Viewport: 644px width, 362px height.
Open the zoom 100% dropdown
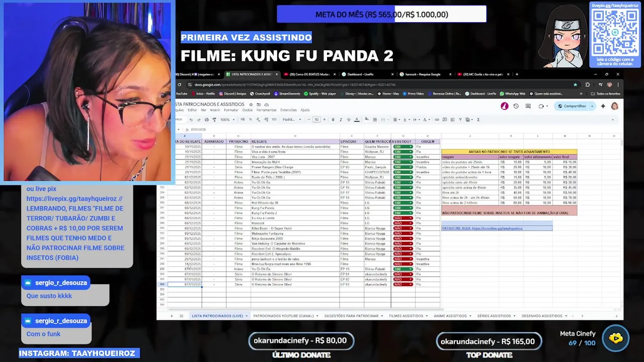tap(227, 120)
